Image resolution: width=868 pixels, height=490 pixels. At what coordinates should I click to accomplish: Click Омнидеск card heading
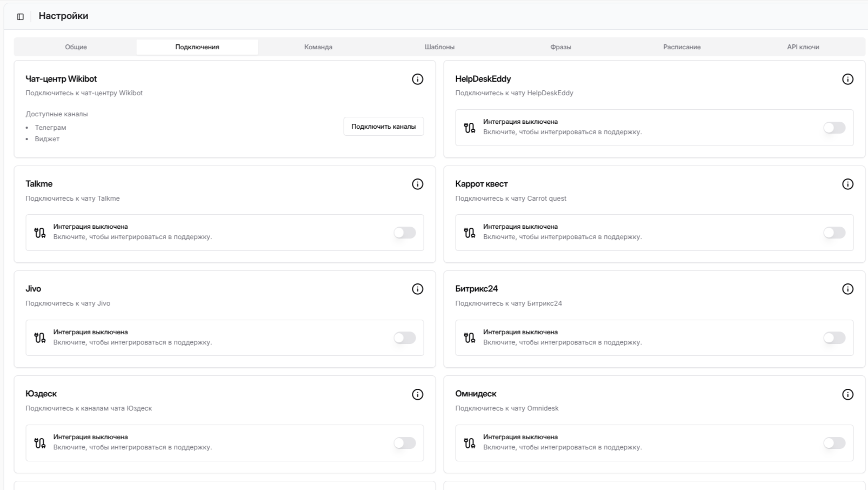476,394
